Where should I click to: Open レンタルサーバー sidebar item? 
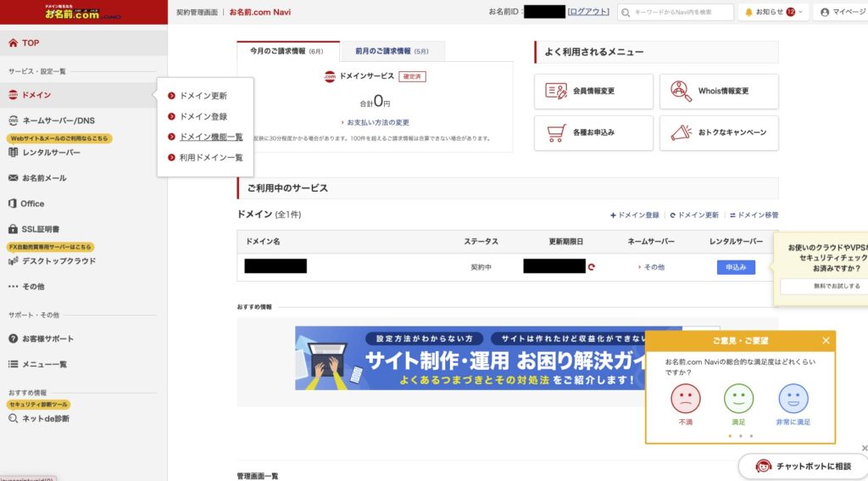coord(44,153)
